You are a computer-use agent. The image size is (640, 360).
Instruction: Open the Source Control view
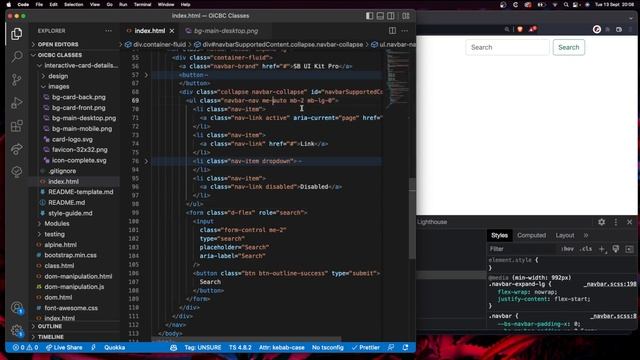[17, 80]
